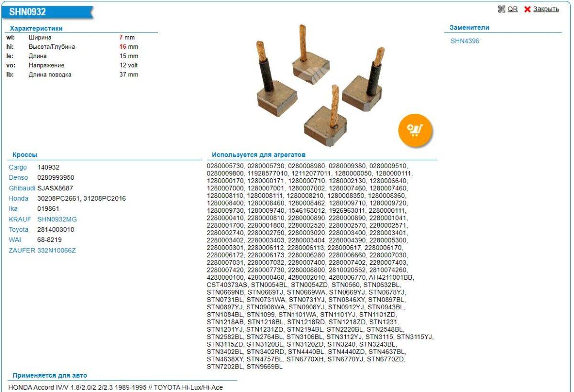Open the Cargo brand link

click(18, 167)
